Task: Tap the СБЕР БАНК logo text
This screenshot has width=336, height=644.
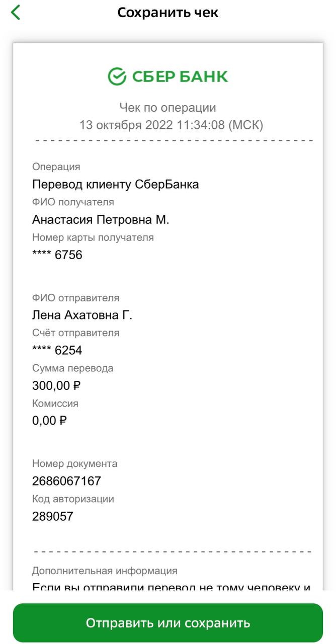Action: [180, 76]
